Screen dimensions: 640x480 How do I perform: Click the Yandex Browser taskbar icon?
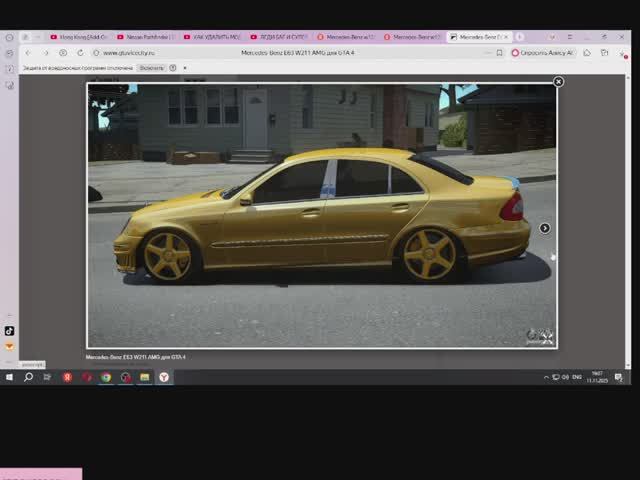click(x=164, y=377)
